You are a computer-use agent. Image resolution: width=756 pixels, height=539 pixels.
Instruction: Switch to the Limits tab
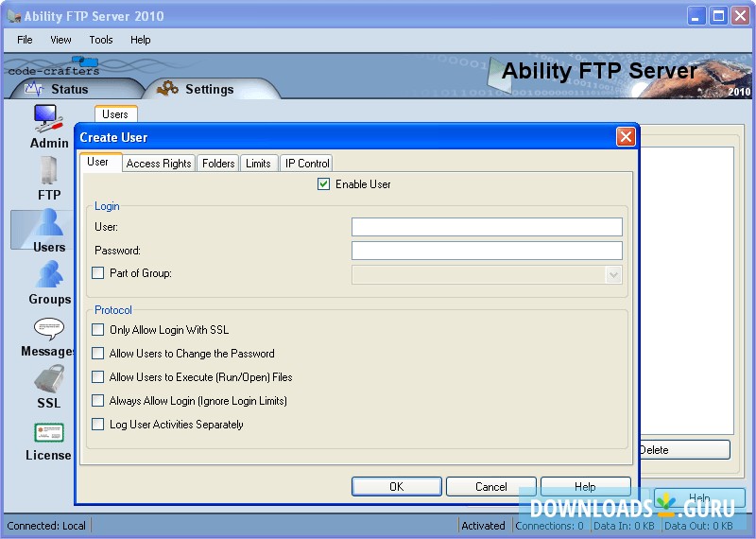click(x=258, y=164)
